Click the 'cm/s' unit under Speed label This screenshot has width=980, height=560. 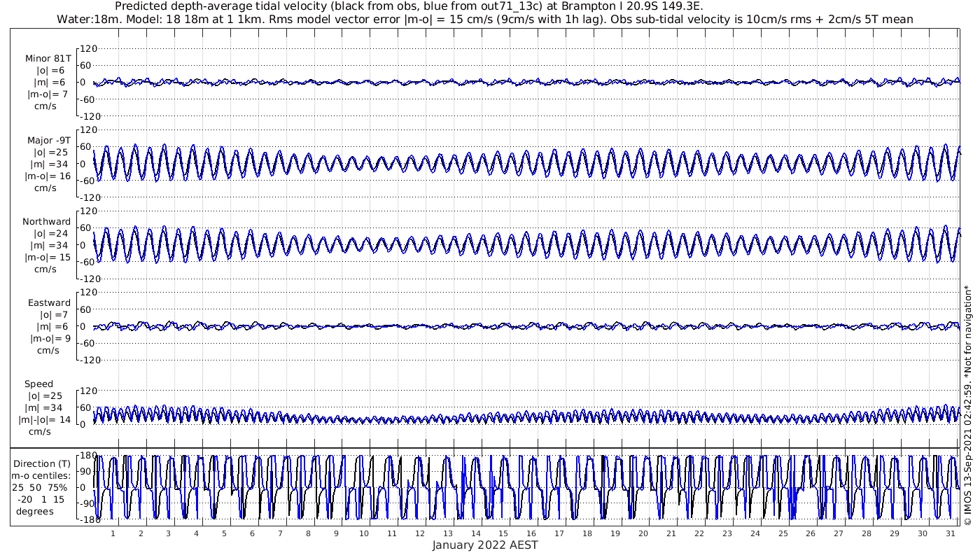point(39,432)
